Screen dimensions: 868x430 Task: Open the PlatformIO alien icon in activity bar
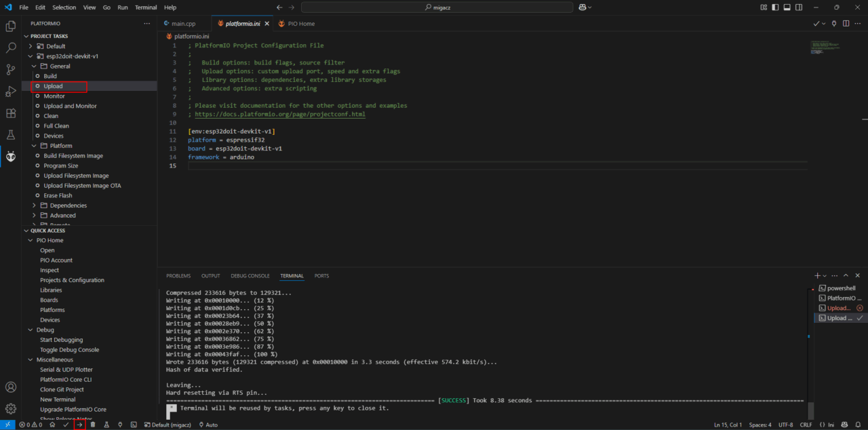click(x=11, y=157)
